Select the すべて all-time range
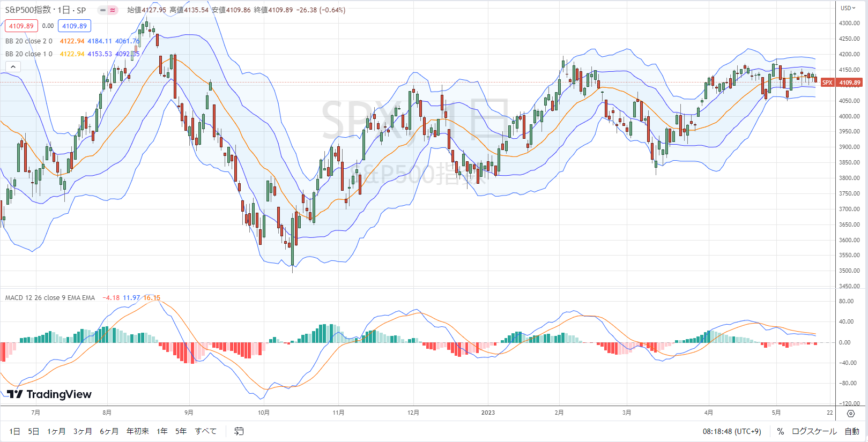The height and width of the screenshot is (442, 868). (x=206, y=431)
